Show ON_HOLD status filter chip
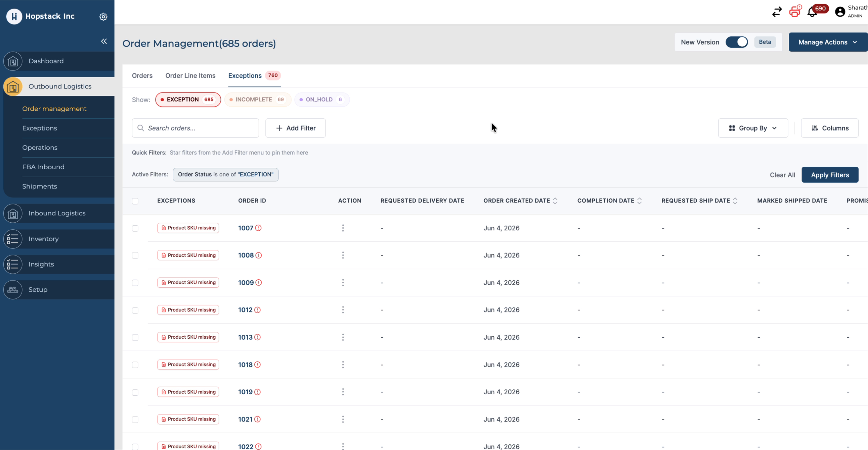 tap(322, 99)
